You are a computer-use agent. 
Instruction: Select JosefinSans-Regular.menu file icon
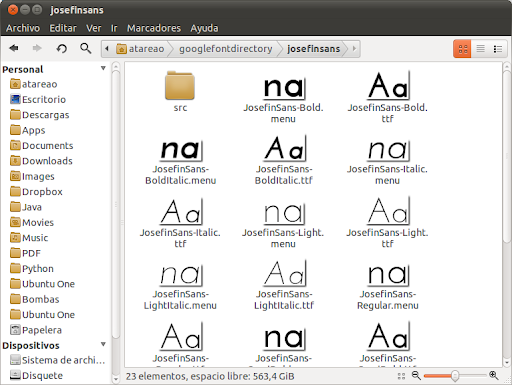click(388, 275)
